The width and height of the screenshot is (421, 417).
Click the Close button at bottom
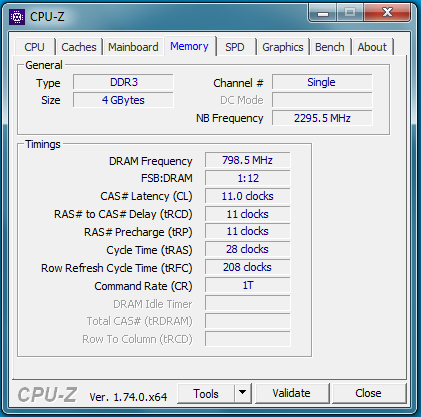tap(368, 393)
